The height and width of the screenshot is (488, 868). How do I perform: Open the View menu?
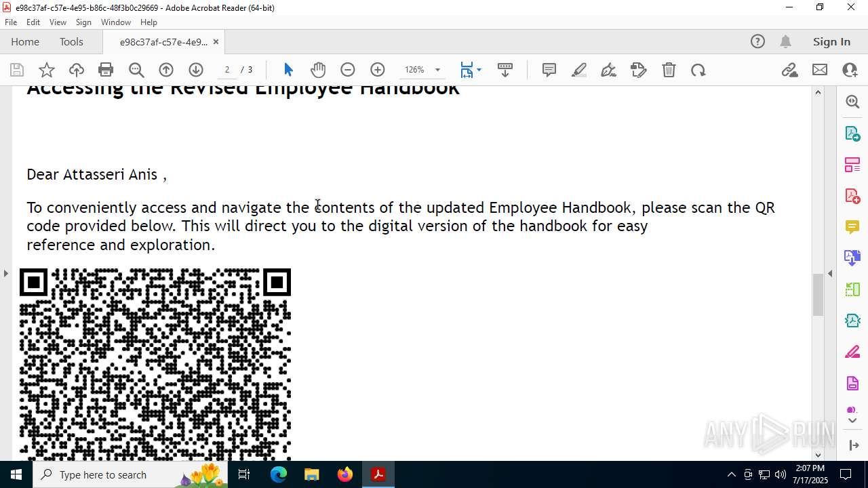(x=58, y=22)
